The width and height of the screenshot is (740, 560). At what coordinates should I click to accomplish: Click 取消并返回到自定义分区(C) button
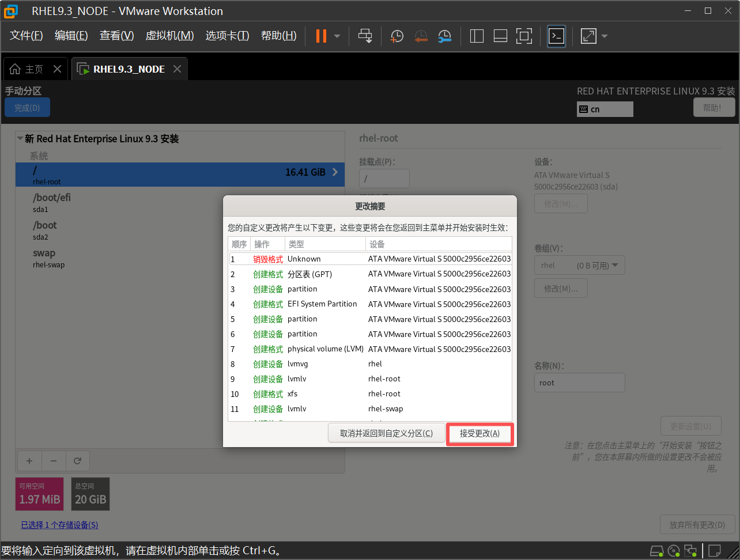386,433
